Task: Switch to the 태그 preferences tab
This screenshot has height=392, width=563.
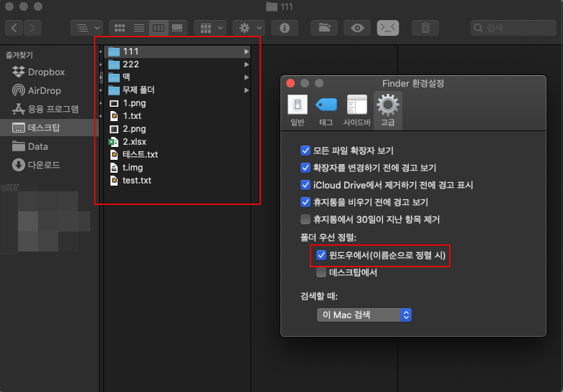Action: pos(326,110)
